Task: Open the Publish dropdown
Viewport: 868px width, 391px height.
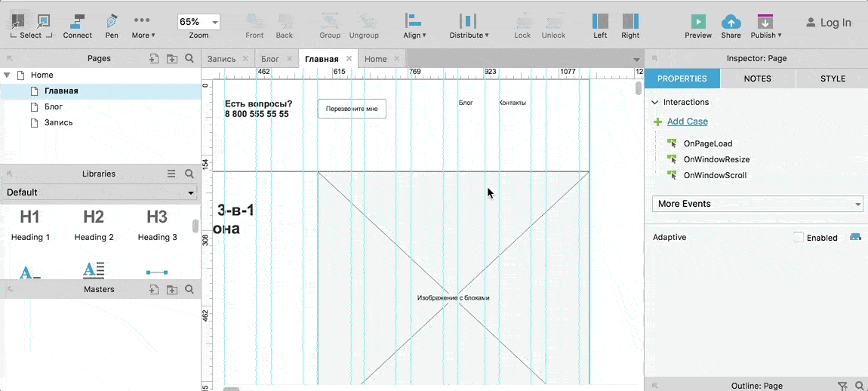Action: click(765, 26)
